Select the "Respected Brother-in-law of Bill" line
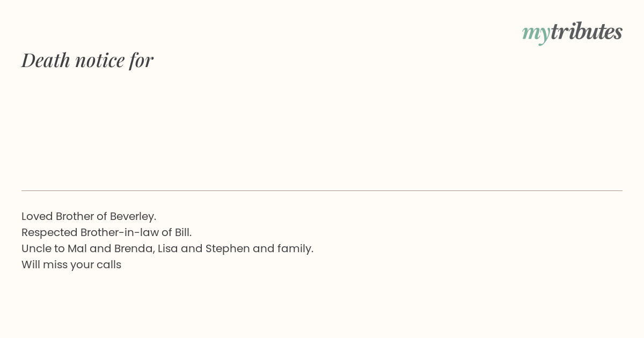The image size is (644, 338). pyautogui.click(x=106, y=232)
